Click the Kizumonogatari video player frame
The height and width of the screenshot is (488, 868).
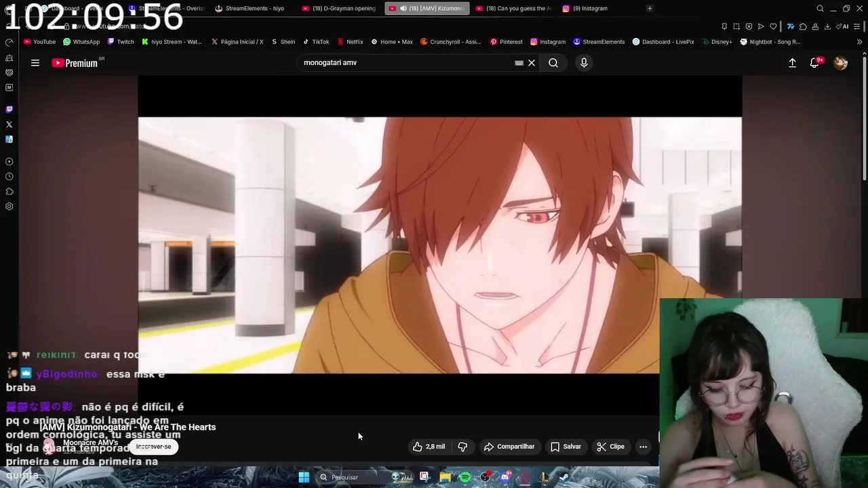440,245
